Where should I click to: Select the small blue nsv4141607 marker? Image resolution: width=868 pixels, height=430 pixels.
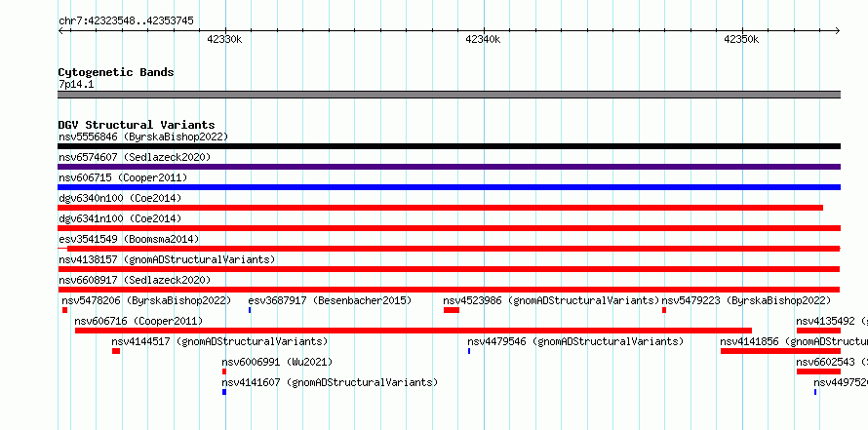pyautogui.click(x=224, y=392)
